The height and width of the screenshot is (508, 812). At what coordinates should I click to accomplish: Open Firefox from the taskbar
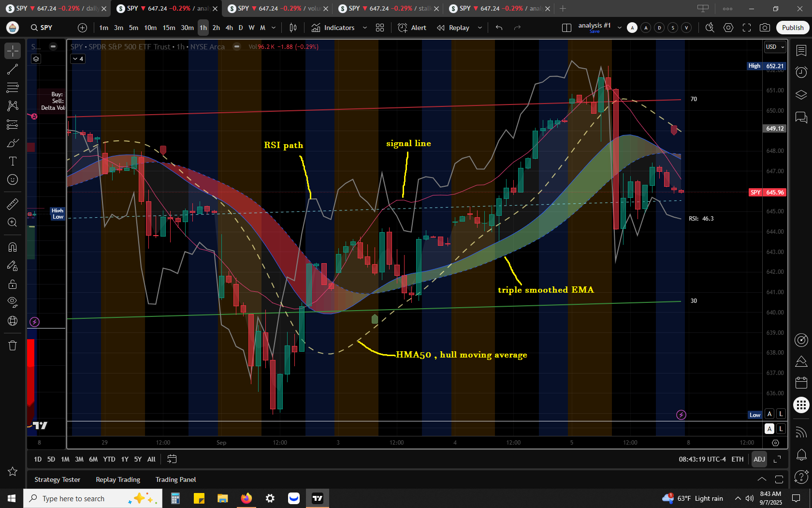(246, 498)
